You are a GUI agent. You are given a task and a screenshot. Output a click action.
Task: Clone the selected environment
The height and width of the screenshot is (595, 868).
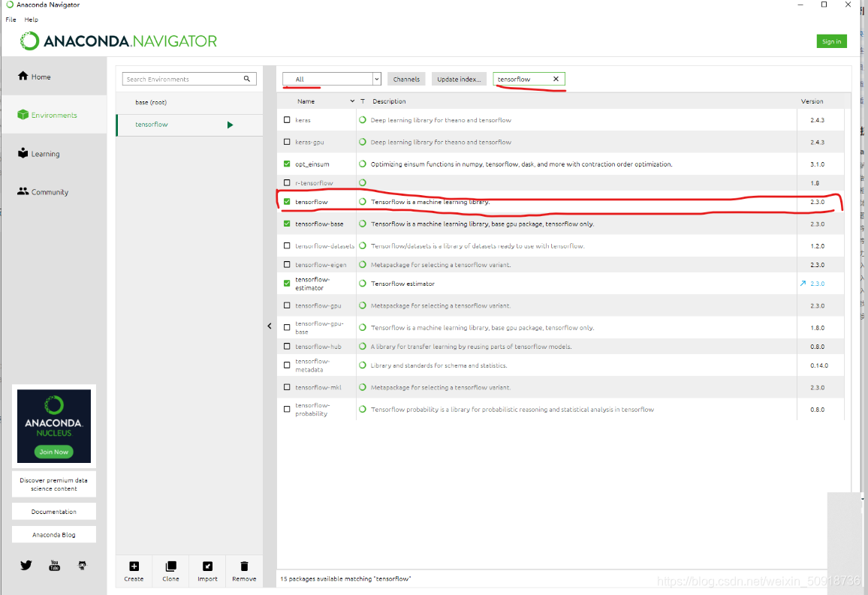pos(170,571)
